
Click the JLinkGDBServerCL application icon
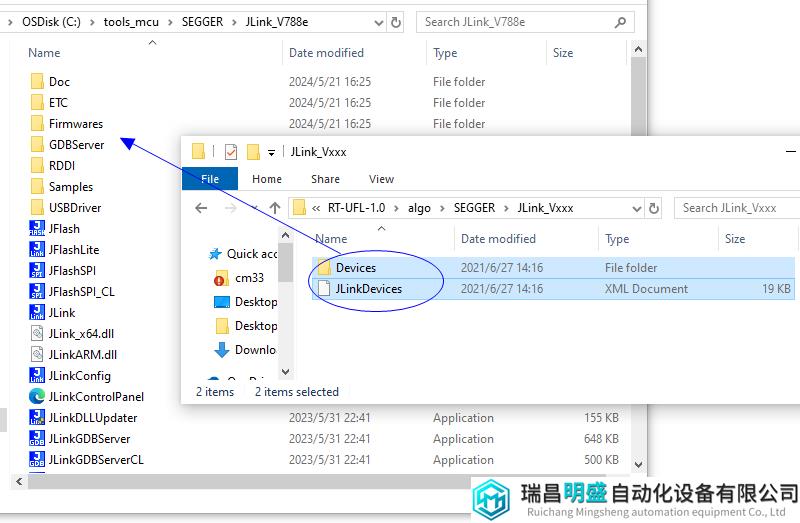(37, 459)
